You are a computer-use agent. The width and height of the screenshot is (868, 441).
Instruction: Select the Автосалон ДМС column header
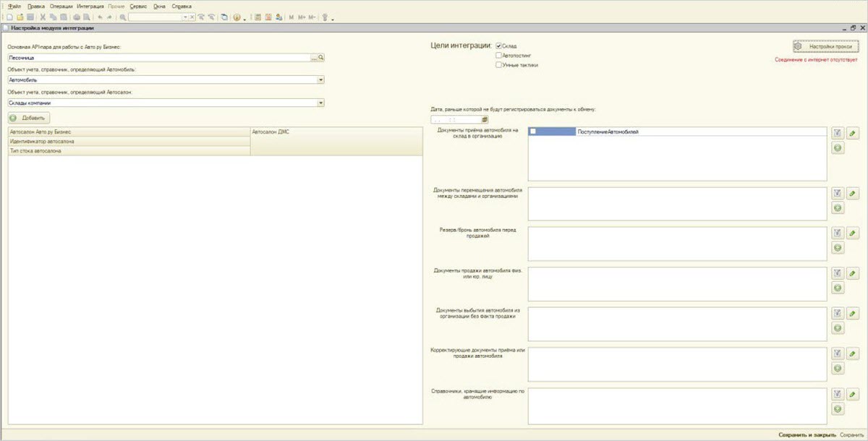336,141
